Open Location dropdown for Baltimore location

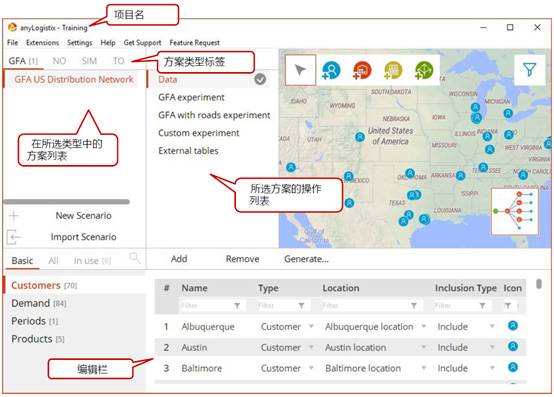coord(424,368)
